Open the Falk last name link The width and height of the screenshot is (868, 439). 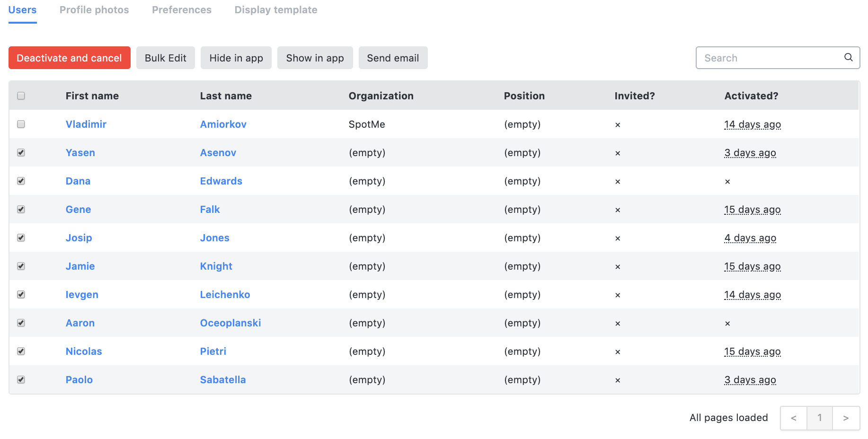point(210,210)
